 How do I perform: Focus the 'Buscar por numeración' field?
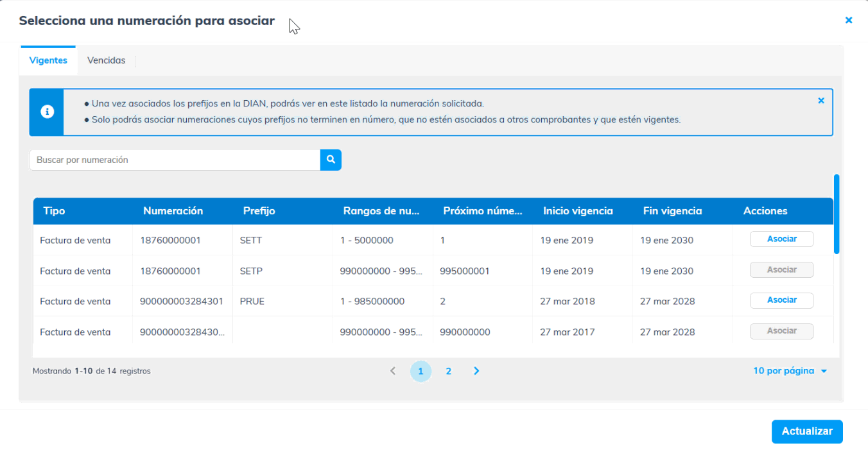coord(175,160)
